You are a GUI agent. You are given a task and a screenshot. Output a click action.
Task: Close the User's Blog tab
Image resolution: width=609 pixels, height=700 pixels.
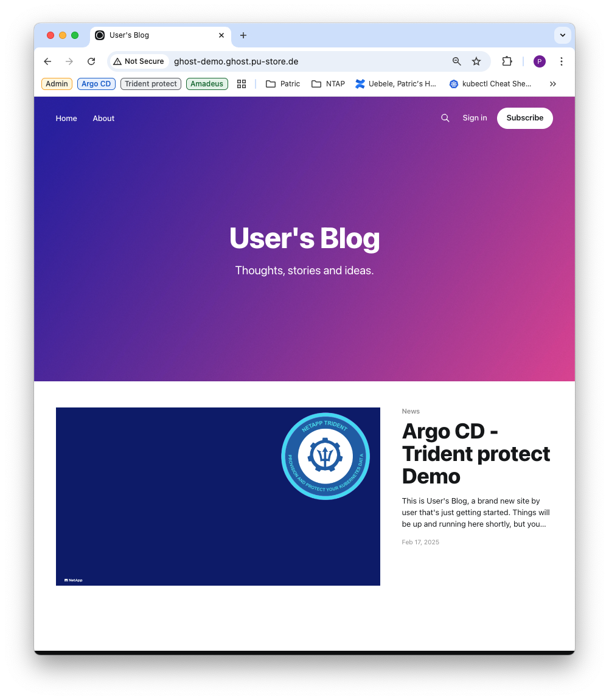click(221, 35)
